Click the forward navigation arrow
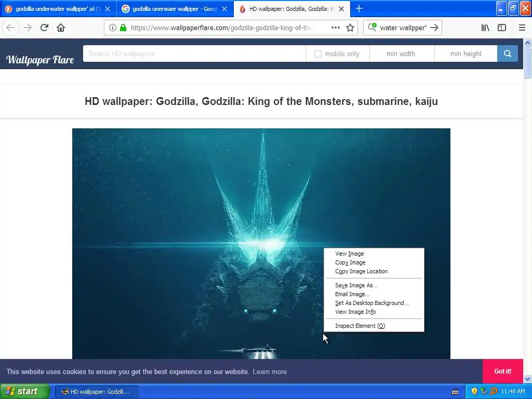Image resolution: width=532 pixels, height=399 pixels. (28, 28)
